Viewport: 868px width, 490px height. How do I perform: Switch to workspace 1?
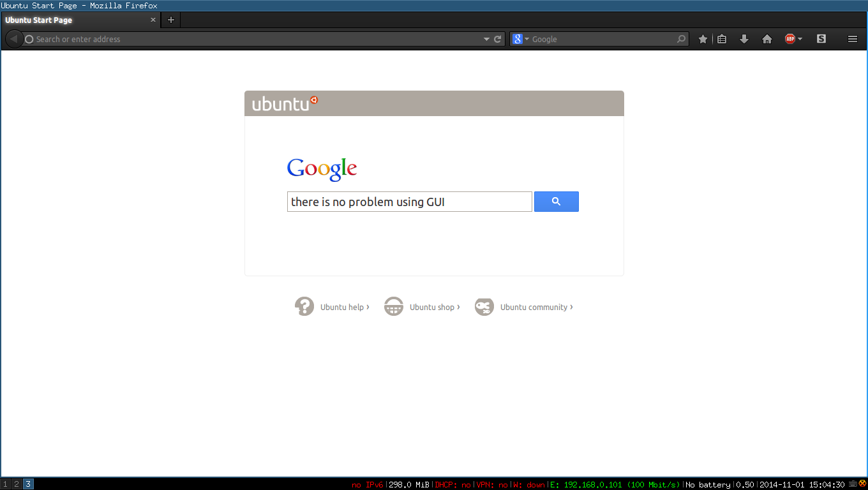6,484
